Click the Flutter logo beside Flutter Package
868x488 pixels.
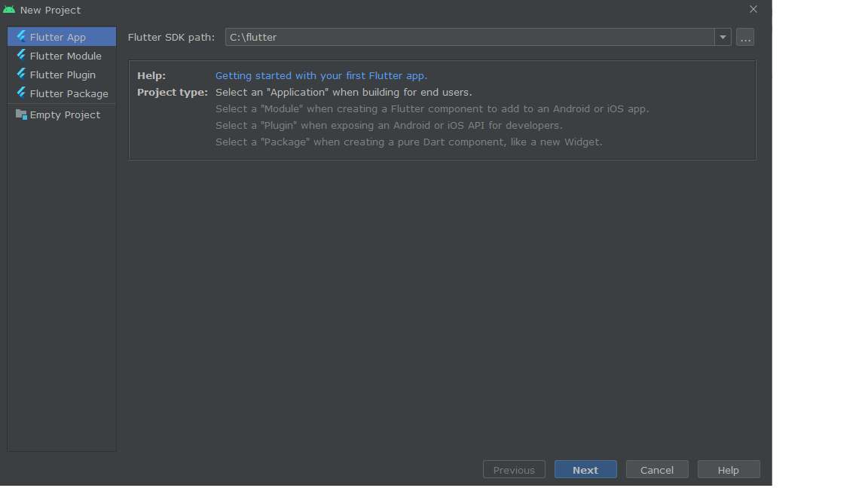point(21,93)
